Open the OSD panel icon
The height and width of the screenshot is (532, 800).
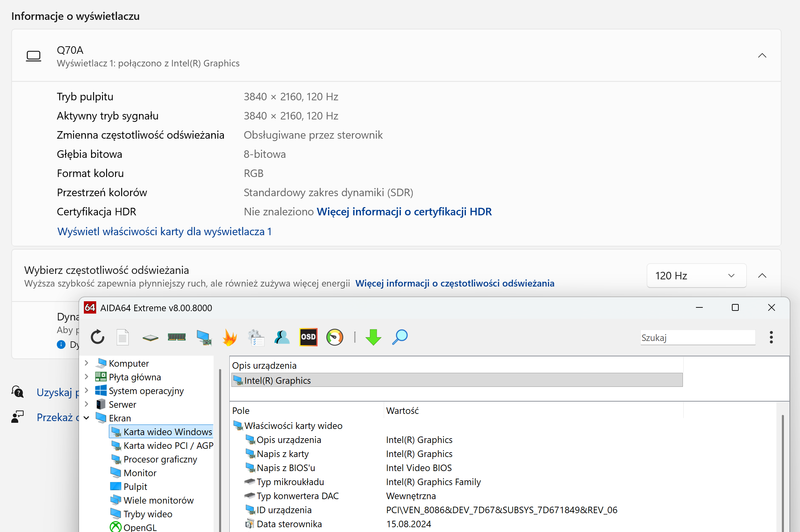(308, 337)
